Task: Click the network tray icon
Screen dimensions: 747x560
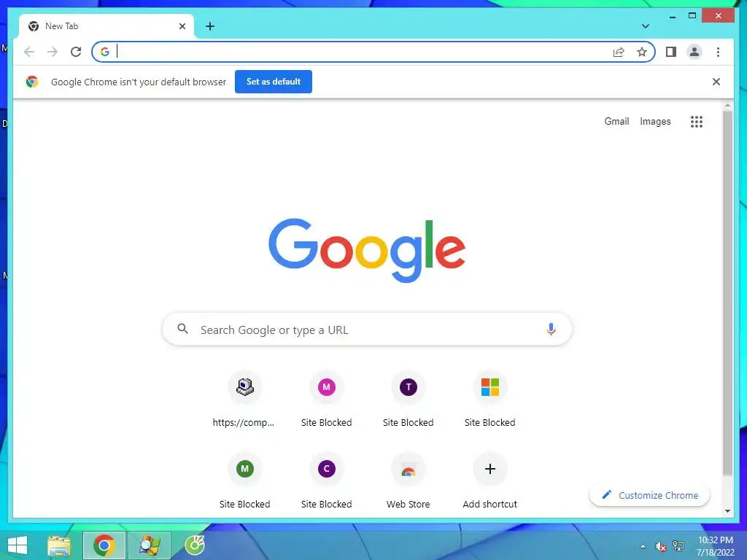Action: click(x=678, y=546)
